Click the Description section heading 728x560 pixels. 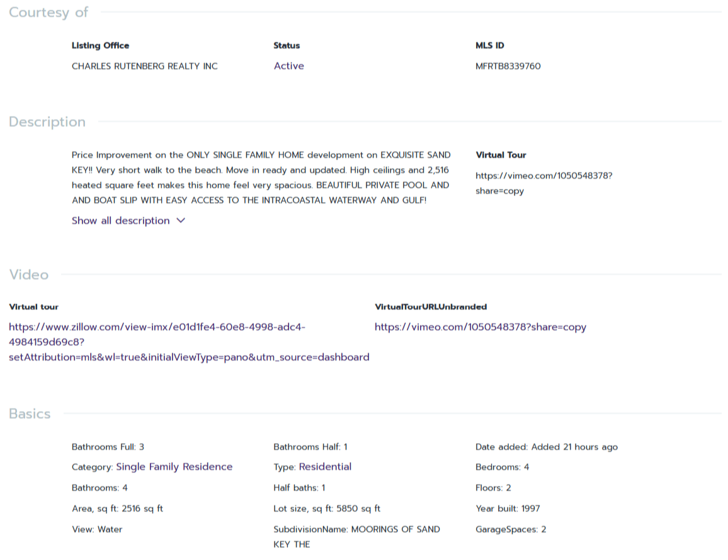(47, 122)
